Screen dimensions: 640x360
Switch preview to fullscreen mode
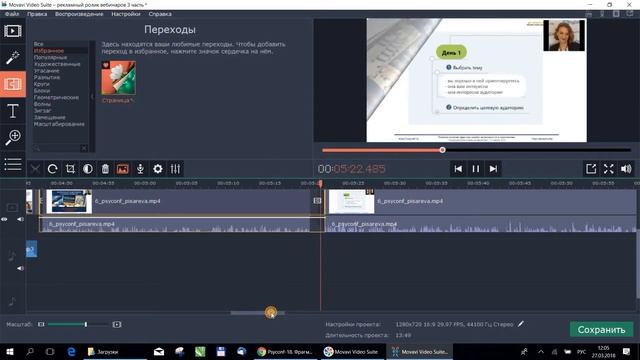pos(609,169)
